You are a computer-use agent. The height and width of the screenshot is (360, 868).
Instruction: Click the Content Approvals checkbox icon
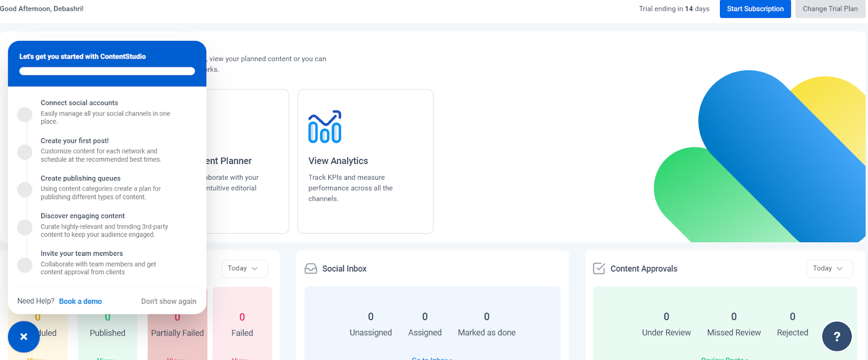click(599, 269)
